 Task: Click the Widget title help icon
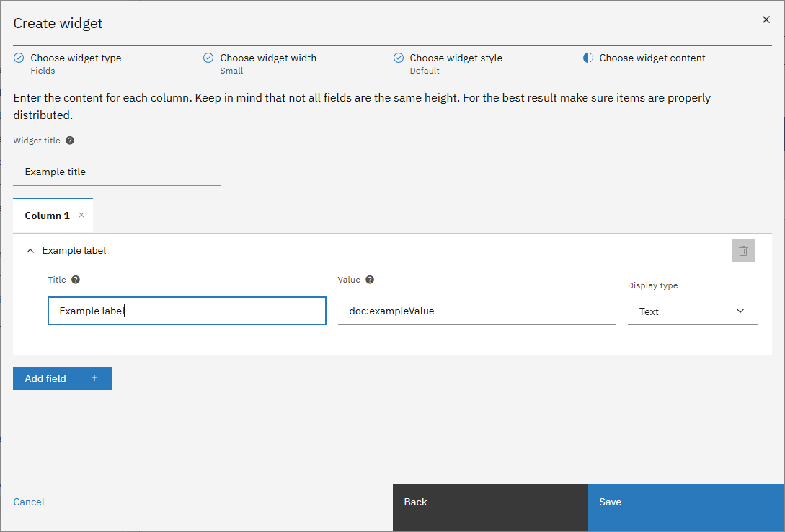coord(70,141)
